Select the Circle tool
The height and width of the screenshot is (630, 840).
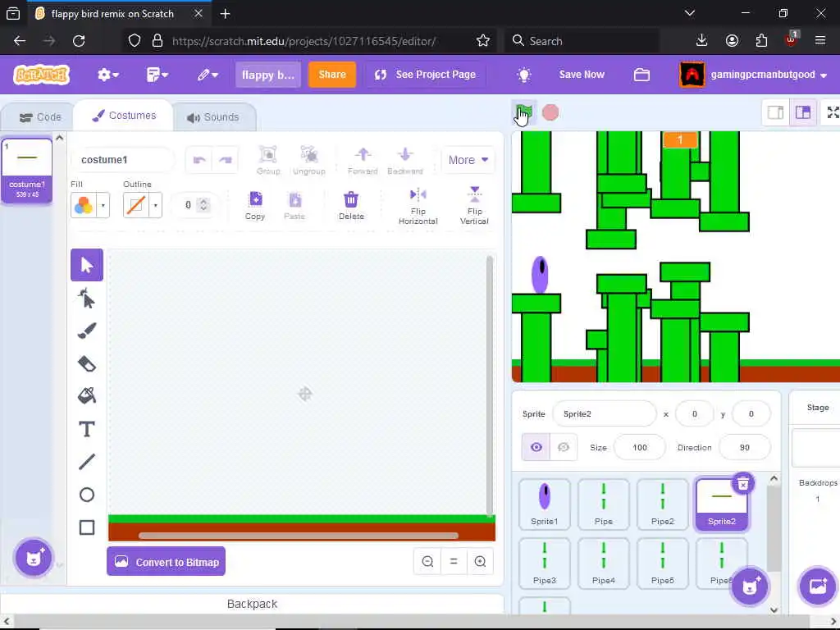(x=87, y=495)
